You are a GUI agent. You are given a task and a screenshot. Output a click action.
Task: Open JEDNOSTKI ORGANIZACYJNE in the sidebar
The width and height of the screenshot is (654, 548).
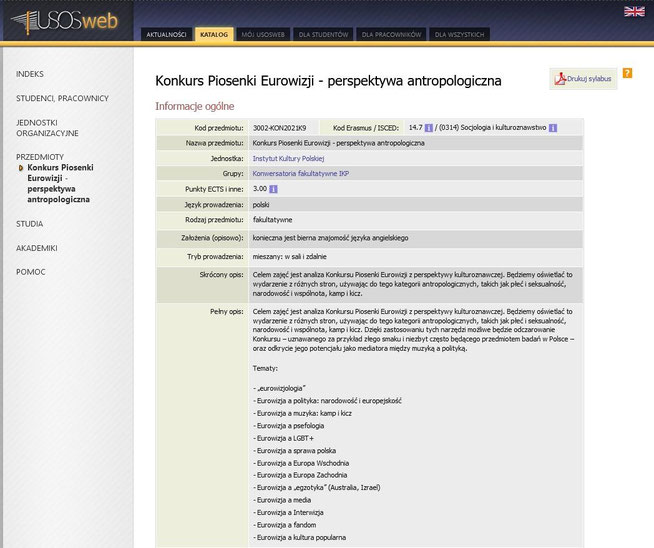coord(44,128)
